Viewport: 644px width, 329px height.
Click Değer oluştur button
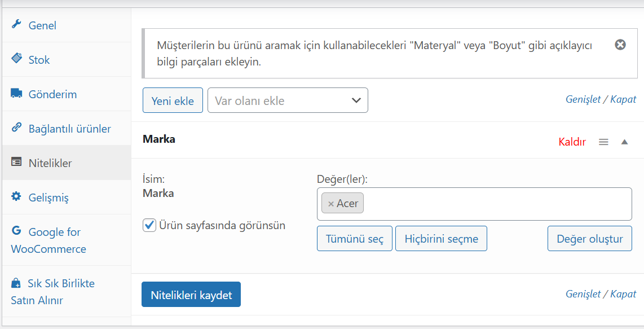pyautogui.click(x=590, y=239)
